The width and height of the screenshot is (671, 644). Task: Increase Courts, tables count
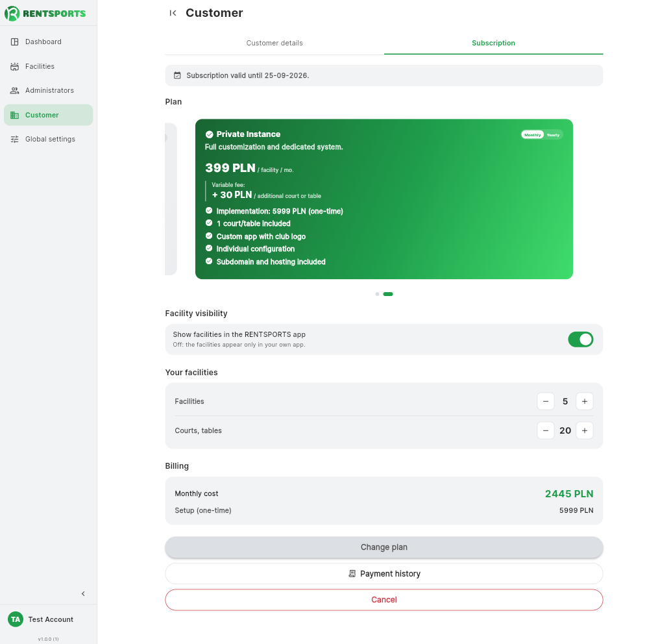coord(585,430)
